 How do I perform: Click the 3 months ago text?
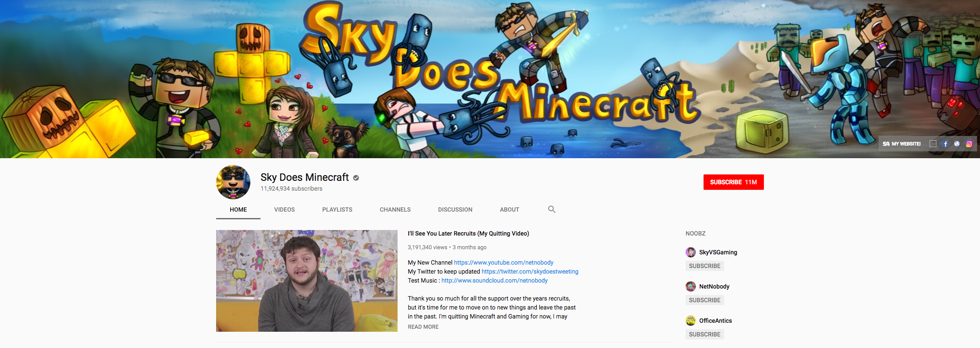[x=469, y=248]
